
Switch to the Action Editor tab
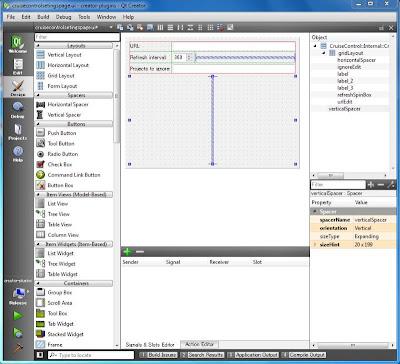coord(200,344)
